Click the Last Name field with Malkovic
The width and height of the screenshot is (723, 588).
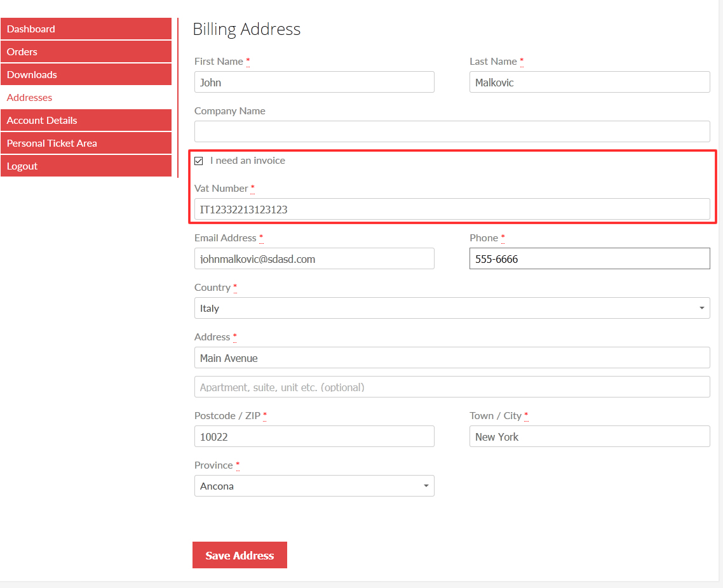pos(590,82)
